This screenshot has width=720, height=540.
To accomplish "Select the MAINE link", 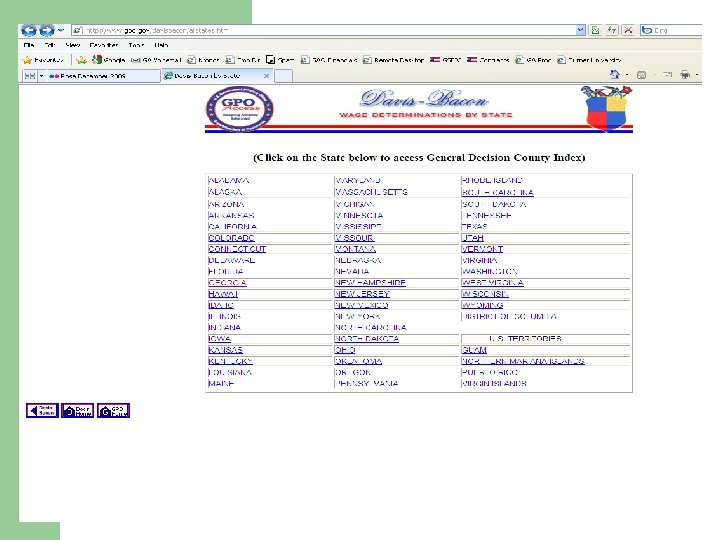I will pyautogui.click(x=221, y=383).
